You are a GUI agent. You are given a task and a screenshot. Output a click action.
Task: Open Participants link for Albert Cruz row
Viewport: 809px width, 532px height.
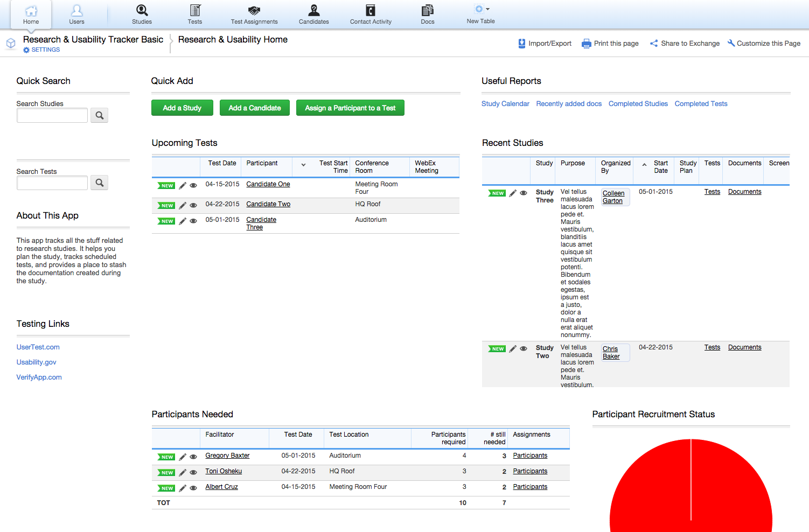[530, 487]
